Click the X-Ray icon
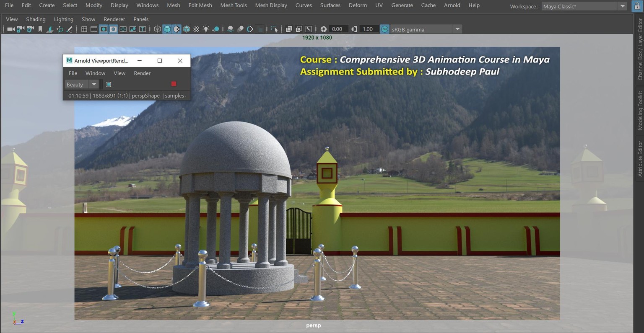This screenshot has width=644, height=333. pos(289,29)
